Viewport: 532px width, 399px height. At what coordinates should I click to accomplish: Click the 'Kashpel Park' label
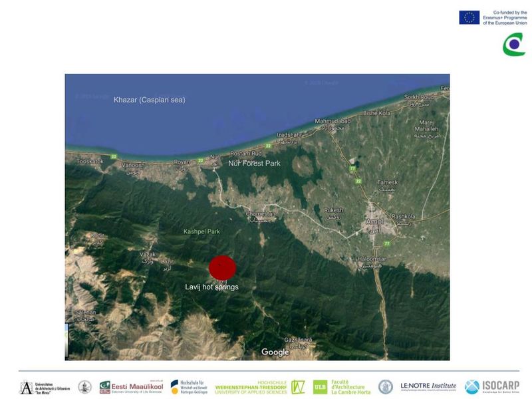point(201,231)
